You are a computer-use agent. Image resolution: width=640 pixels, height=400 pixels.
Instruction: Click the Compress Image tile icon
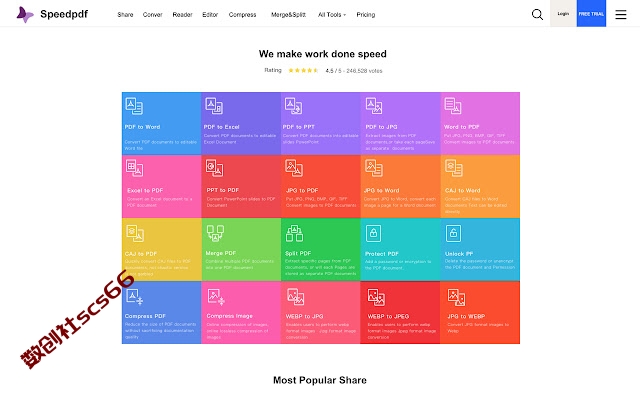tap(216, 297)
